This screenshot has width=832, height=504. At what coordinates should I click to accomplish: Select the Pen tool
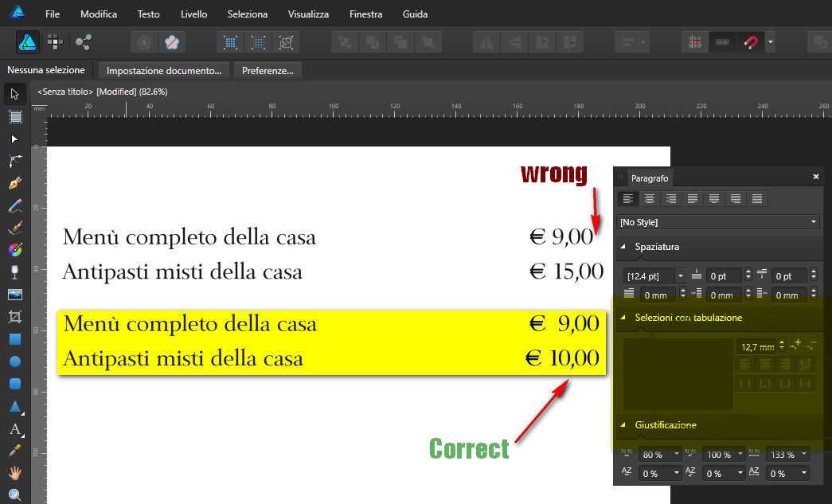pyautogui.click(x=15, y=184)
